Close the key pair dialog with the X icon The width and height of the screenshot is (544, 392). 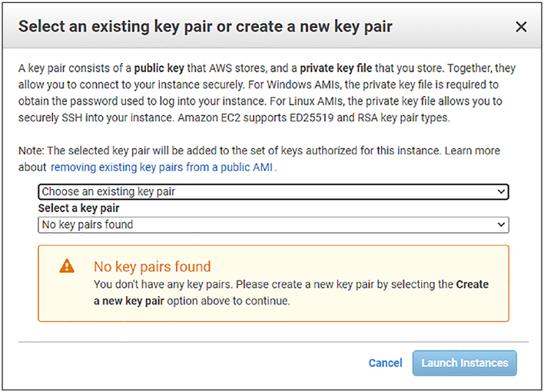pos(521,27)
